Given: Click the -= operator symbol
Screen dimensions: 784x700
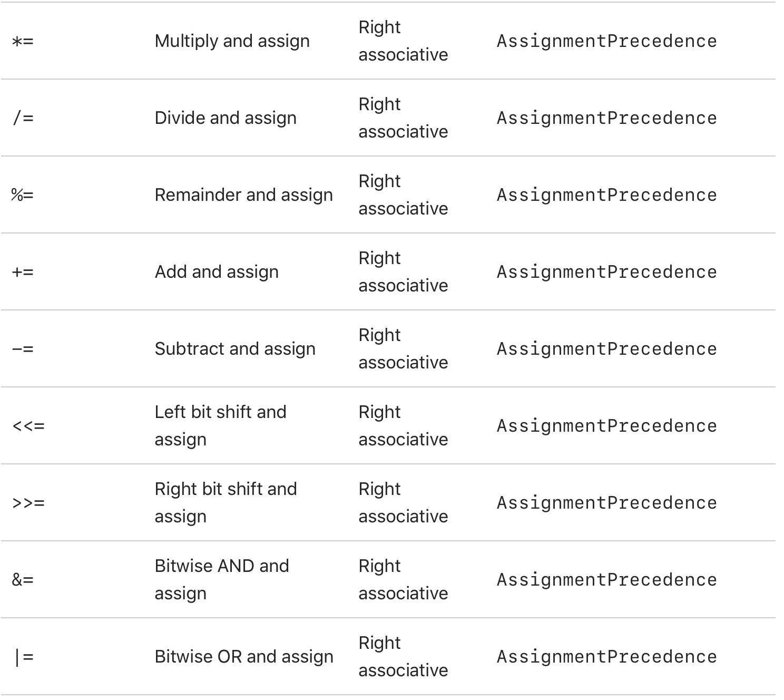Looking at the screenshot, I should [x=23, y=349].
